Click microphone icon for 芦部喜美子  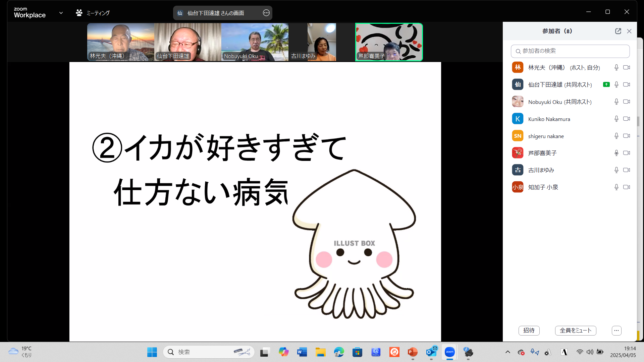coord(616,153)
